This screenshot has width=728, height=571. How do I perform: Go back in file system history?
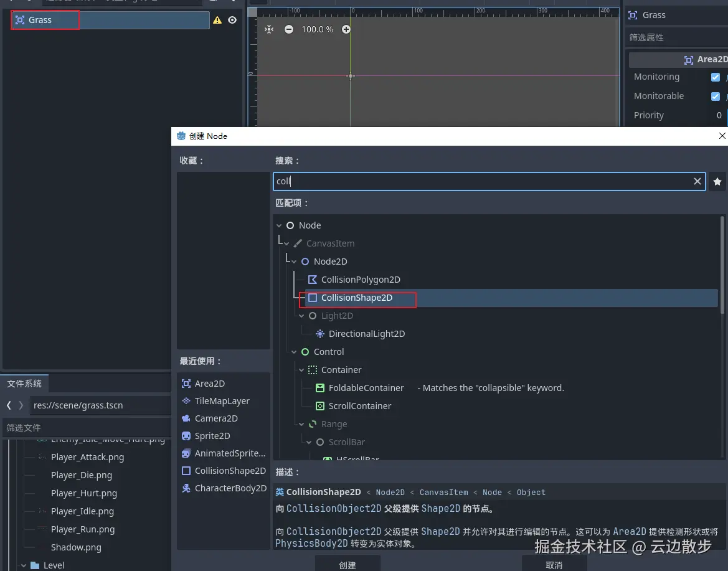tap(9, 405)
